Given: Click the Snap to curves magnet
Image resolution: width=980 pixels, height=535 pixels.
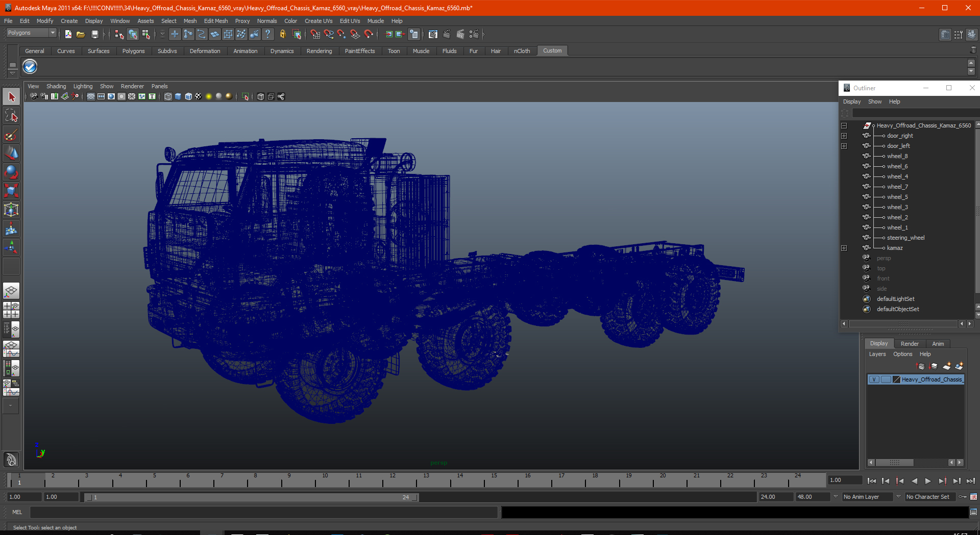Looking at the screenshot, I should pos(328,34).
